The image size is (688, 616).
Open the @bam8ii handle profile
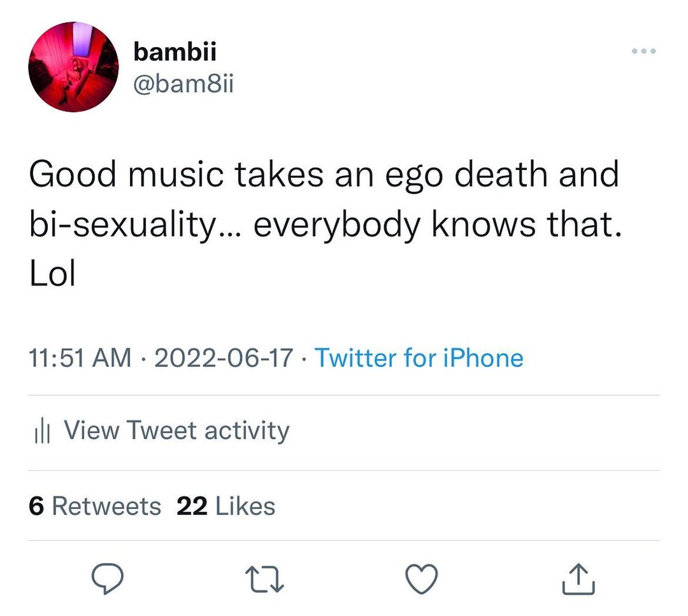pyautogui.click(x=183, y=83)
